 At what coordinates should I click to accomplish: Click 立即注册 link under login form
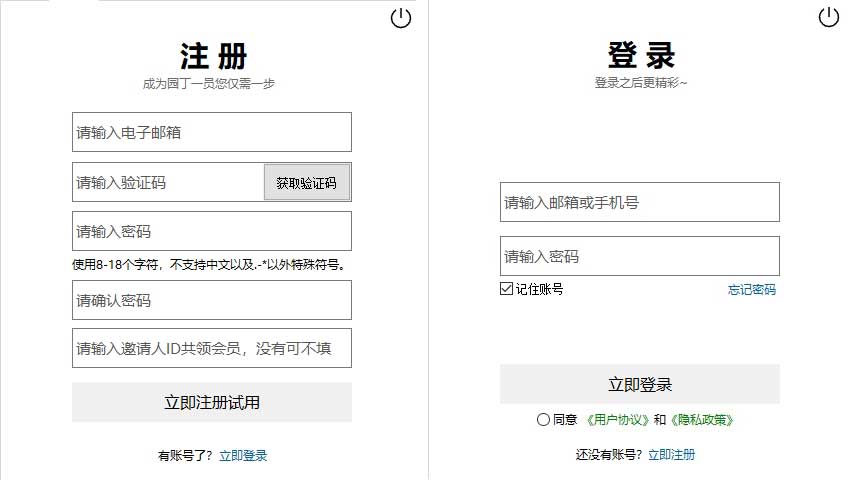pos(671,455)
